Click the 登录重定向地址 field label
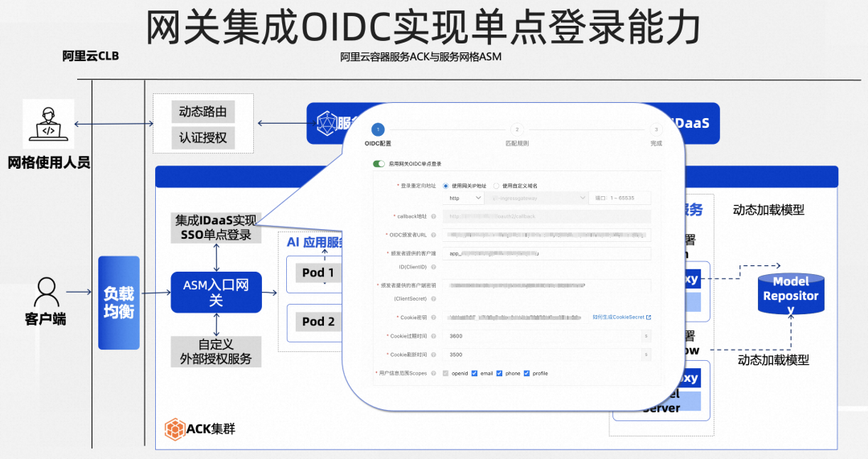The height and width of the screenshot is (459, 868). 418,186
